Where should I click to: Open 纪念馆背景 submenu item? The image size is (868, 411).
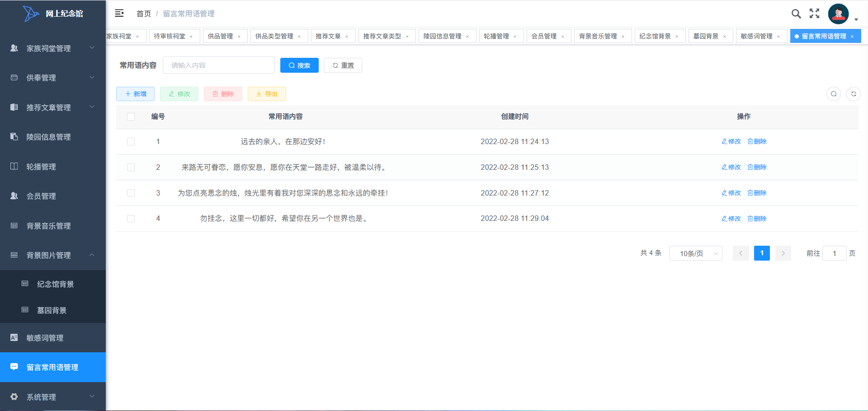click(x=53, y=284)
